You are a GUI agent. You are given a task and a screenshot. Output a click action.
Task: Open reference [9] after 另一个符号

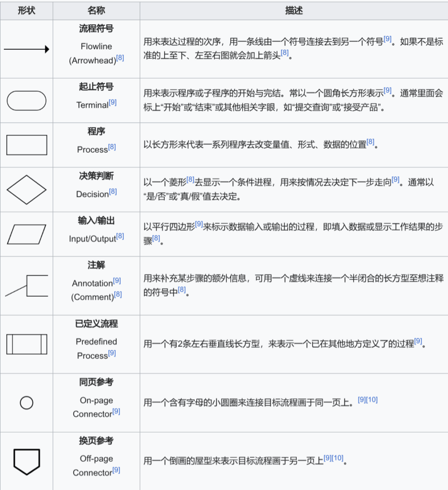tap(388, 39)
